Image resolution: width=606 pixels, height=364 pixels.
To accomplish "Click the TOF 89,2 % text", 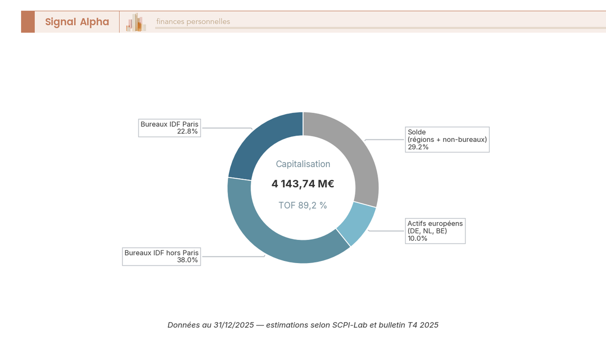I will click(x=303, y=205).
